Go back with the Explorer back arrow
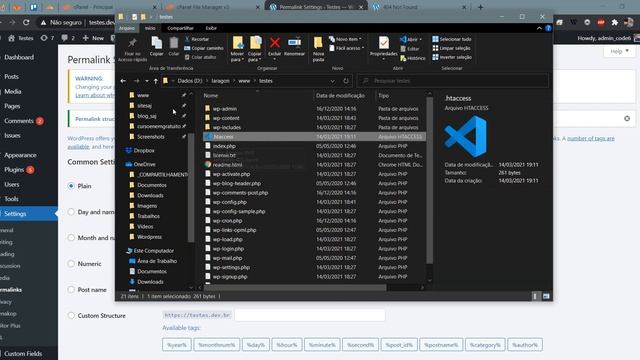Image resolution: width=640 pixels, height=360 pixels. (123, 81)
